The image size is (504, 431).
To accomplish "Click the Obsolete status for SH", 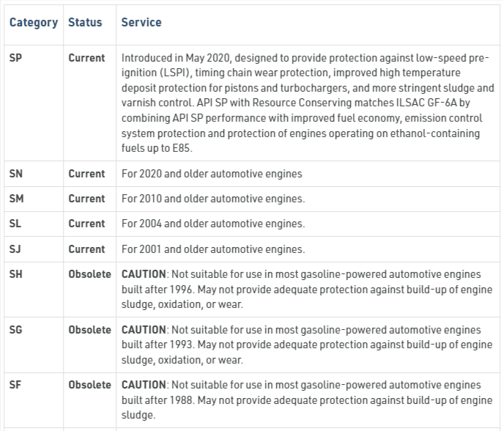I will click(89, 274).
